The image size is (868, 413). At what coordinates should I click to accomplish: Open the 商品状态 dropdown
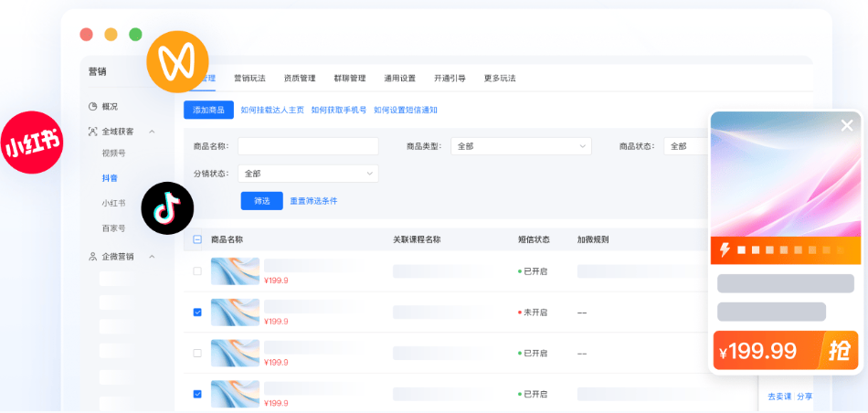(x=686, y=146)
